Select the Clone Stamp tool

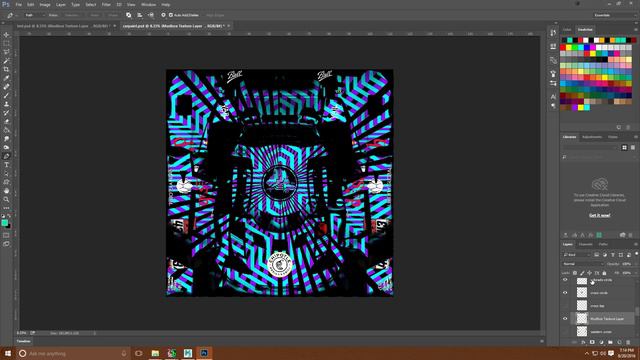coord(7,104)
